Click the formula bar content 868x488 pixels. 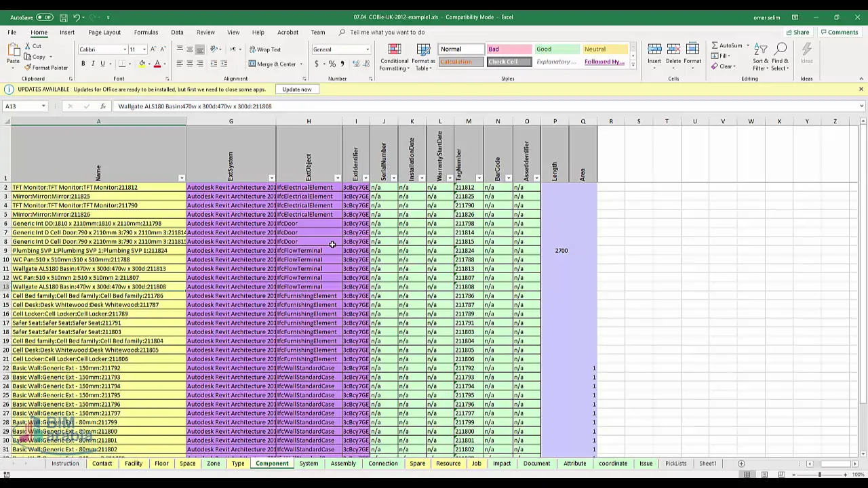[195, 106]
